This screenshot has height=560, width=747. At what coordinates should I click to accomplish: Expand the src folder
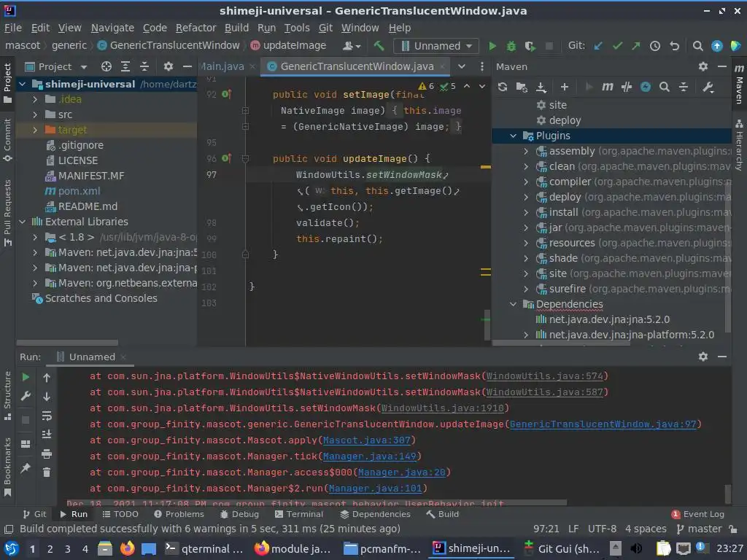coord(35,114)
